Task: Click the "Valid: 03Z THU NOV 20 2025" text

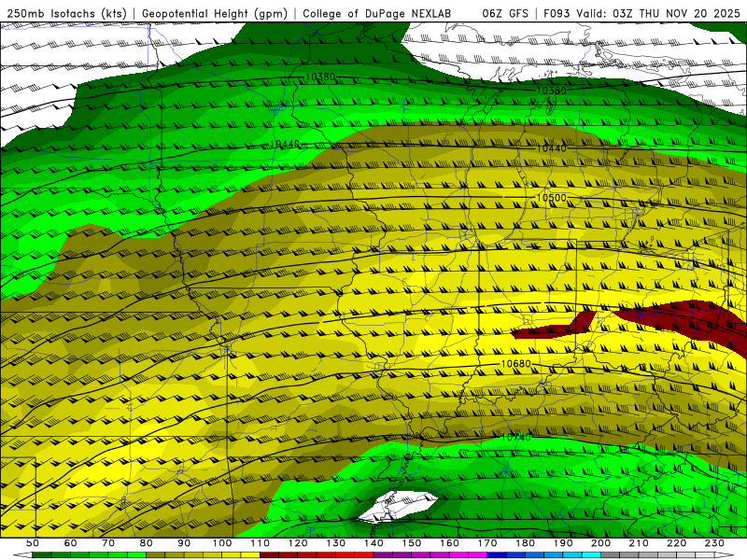Action: tap(657, 13)
